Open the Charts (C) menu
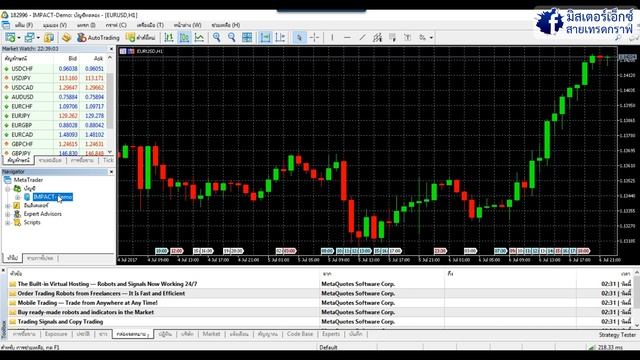This screenshot has height=360, width=640. pyautogui.click(x=116, y=25)
